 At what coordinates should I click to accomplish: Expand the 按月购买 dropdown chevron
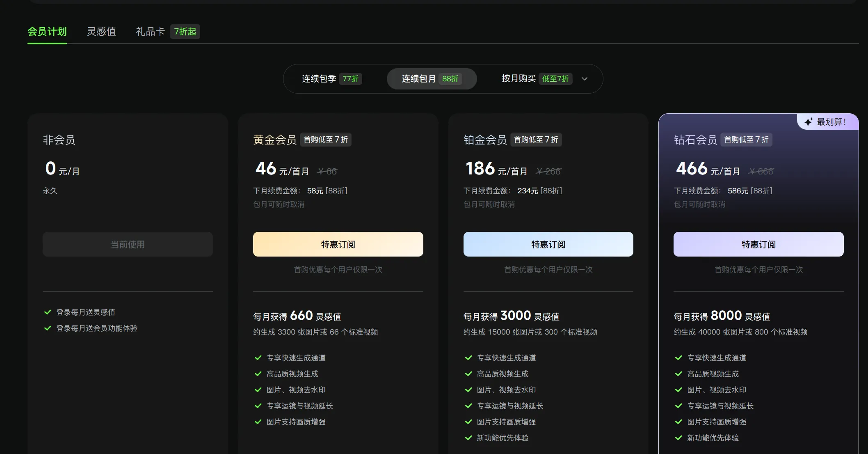tap(585, 79)
